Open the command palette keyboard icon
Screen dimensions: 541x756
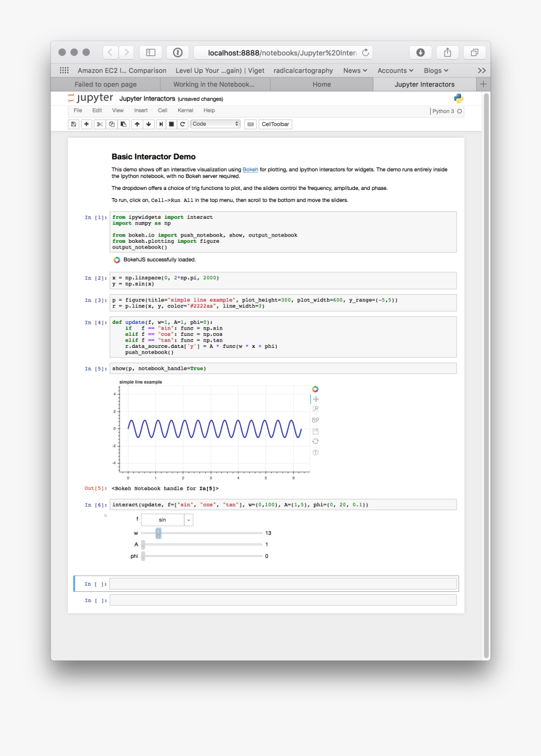[250, 125]
